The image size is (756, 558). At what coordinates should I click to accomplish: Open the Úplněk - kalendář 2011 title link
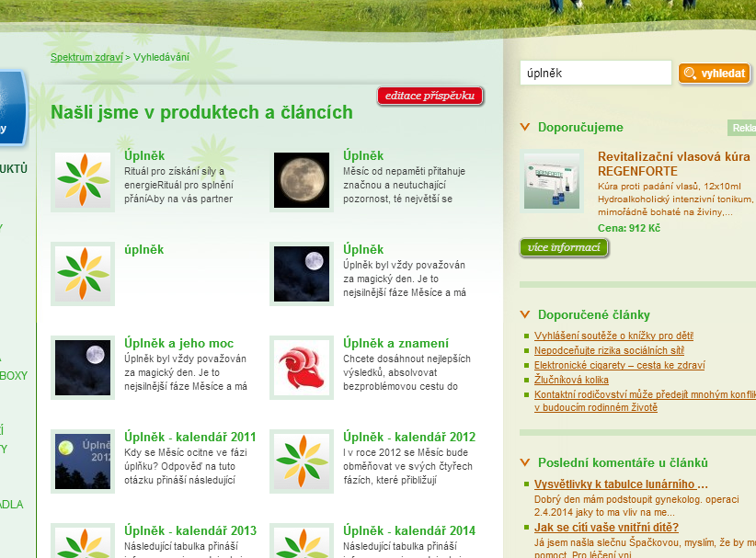tap(190, 437)
